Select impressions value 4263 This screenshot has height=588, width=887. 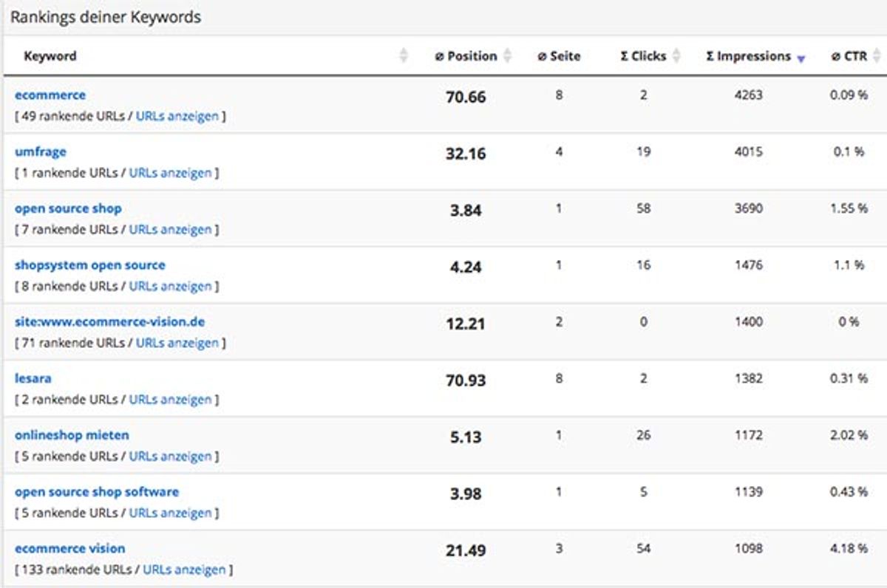[749, 95]
